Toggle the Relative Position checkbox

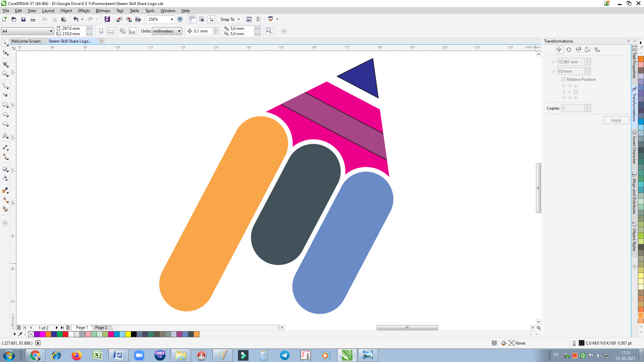(563, 79)
